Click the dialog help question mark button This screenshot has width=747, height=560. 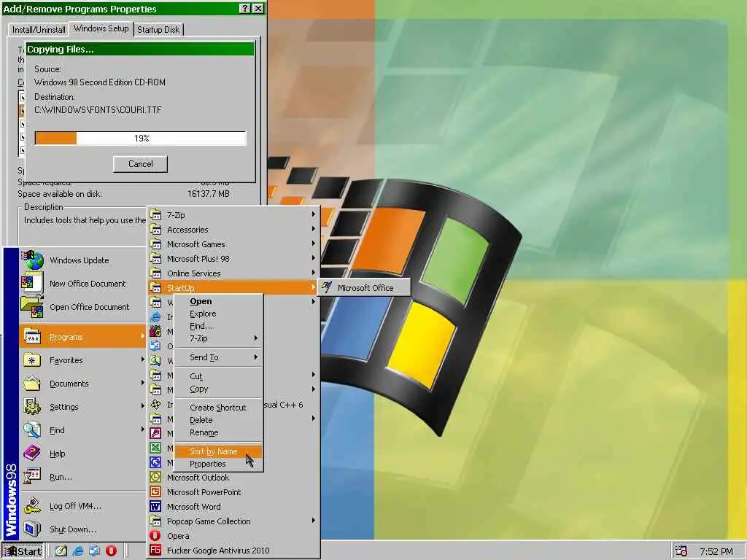[244, 9]
